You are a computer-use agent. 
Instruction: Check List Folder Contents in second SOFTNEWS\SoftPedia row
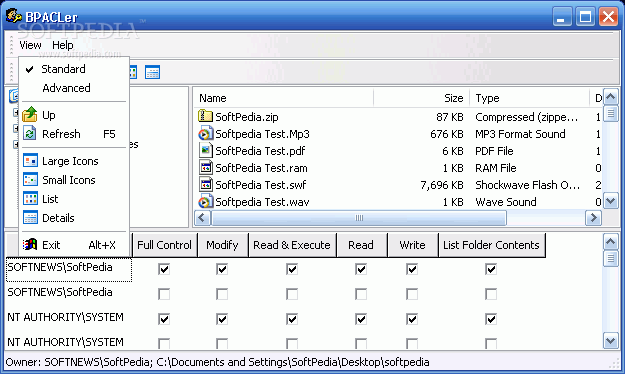pos(491,294)
